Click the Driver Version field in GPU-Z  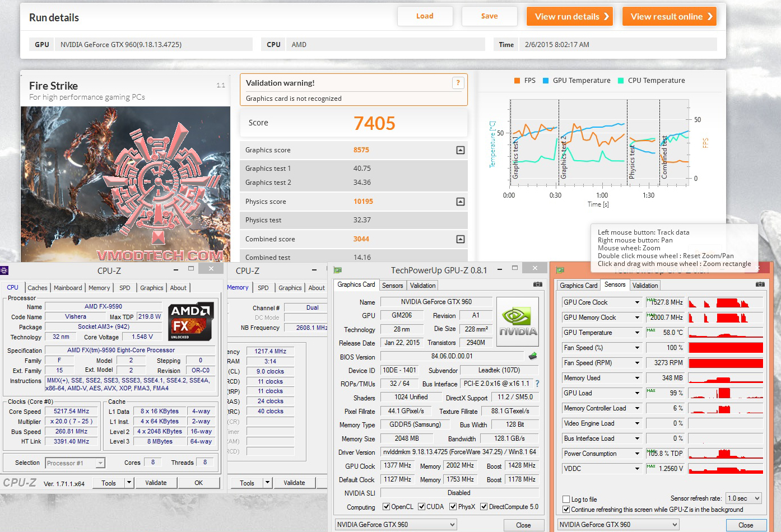(459, 452)
